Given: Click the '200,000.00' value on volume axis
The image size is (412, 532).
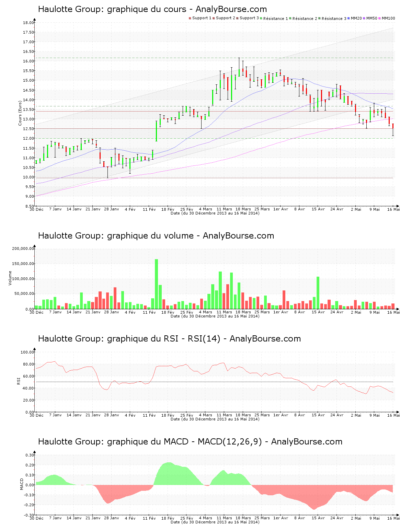Looking at the screenshot, I should tap(23, 248).
